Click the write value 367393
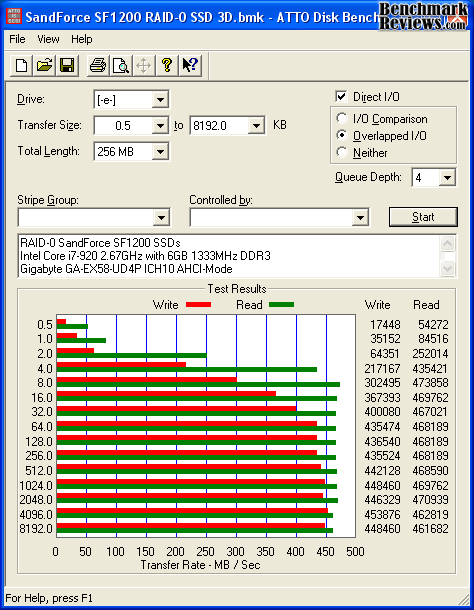The image size is (474, 610). pos(382,398)
